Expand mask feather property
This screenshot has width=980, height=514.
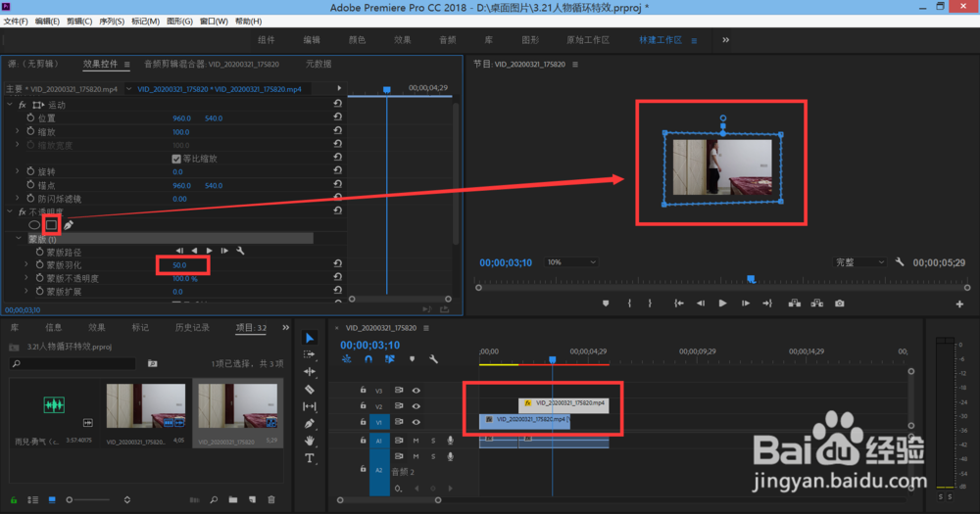26,264
